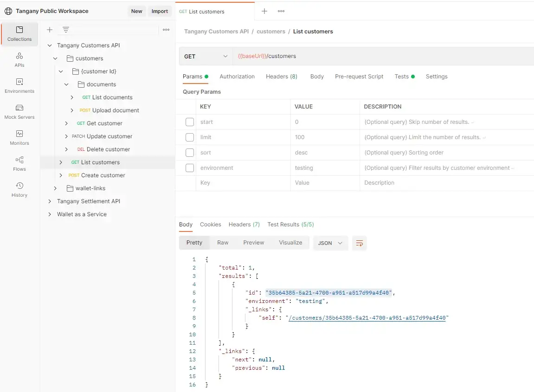The image size is (534, 392).
Task: View response Cookies tab
Action: click(x=211, y=225)
